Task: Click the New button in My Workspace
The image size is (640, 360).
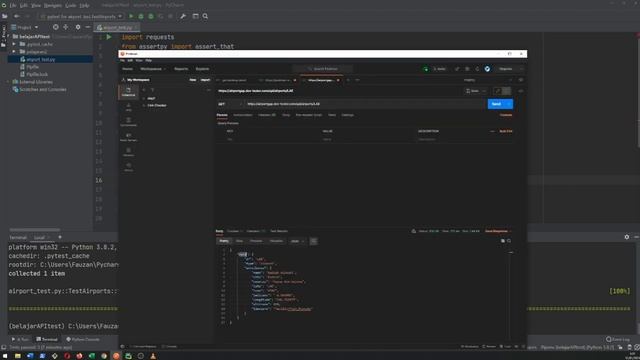Action: pyautogui.click(x=193, y=80)
